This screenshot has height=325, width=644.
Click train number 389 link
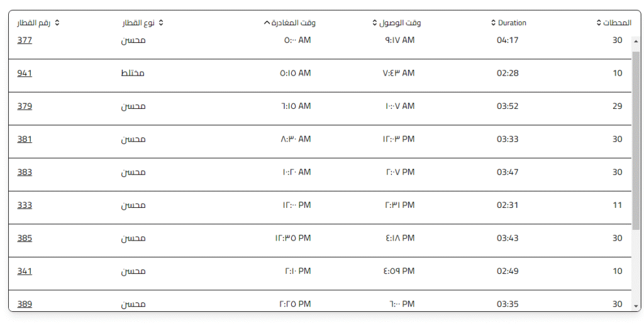(x=25, y=304)
